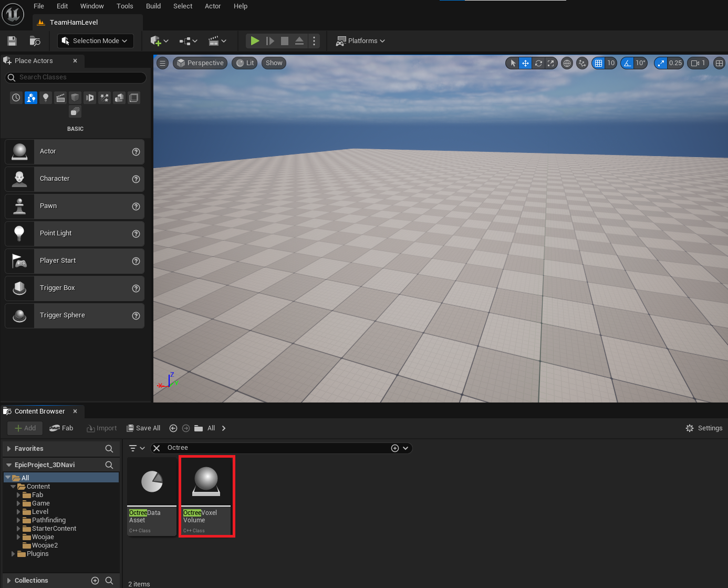
Task: Open the Cinematics clapperboard dropdown
Action: tap(217, 41)
